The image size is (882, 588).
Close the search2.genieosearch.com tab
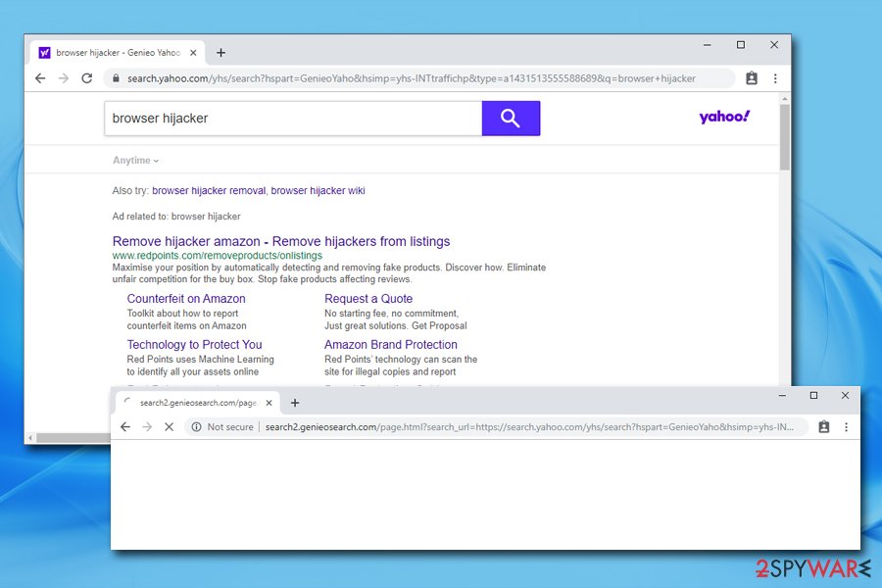(269, 403)
